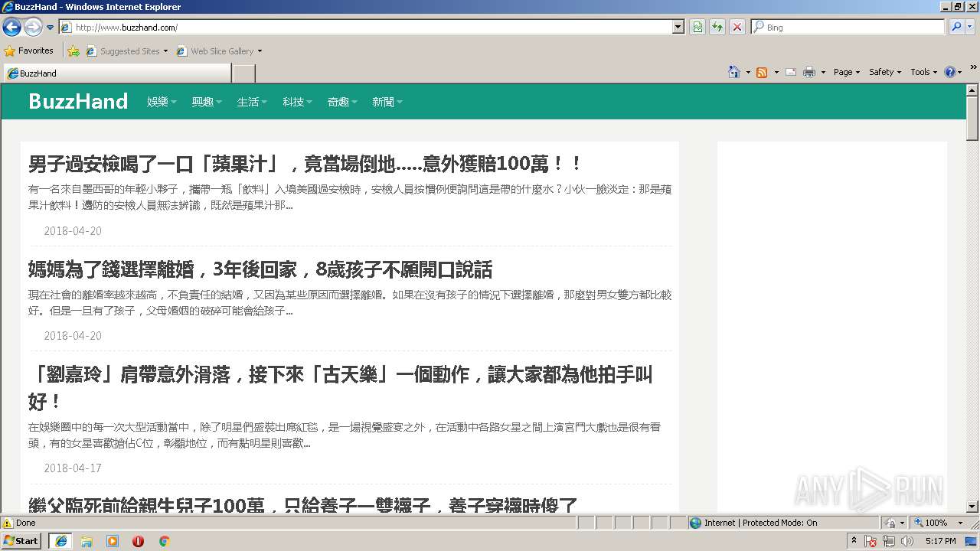980x551 pixels.
Task: Open the 科技 navigation dropdown
Action: pyautogui.click(x=297, y=102)
